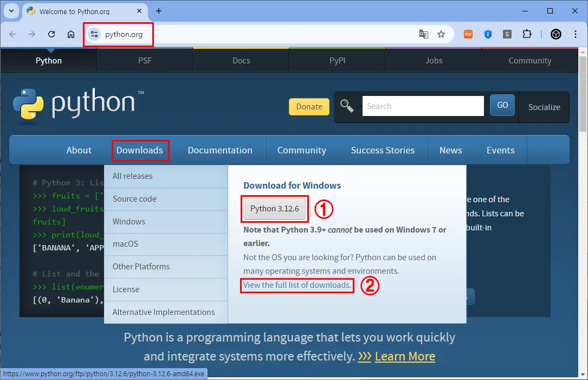Open site information icon in address bar
The height and width of the screenshot is (380, 588).
[x=94, y=34]
